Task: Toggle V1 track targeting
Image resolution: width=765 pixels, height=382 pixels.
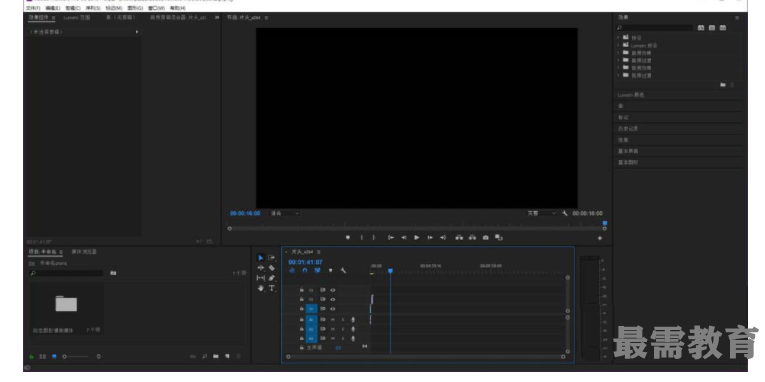Action: coord(311,309)
